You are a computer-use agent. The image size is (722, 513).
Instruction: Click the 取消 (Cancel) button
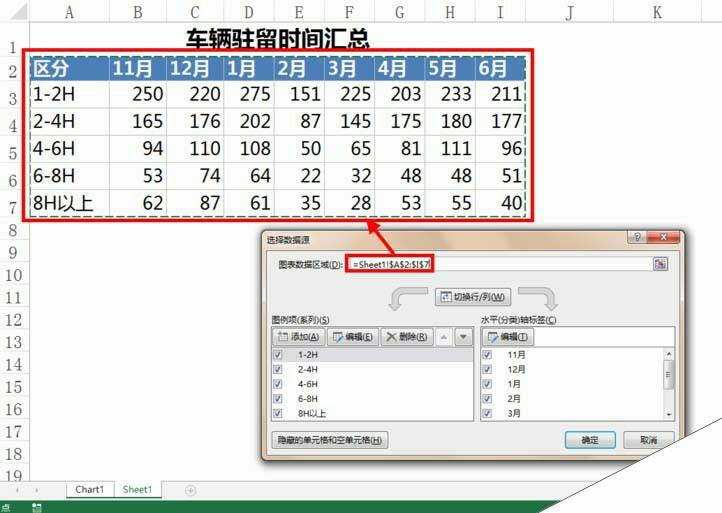tap(649, 440)
